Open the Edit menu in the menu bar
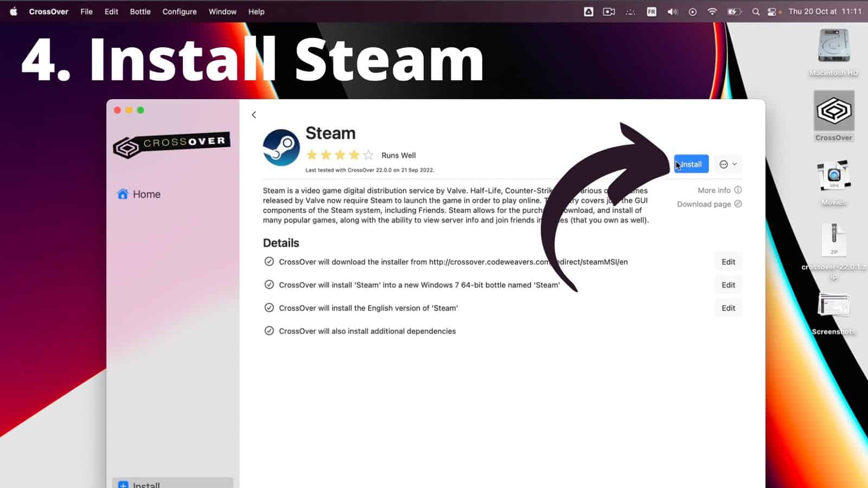Image resolution: width=868 pixels, height=488 pixels. [x=111, y=11]
